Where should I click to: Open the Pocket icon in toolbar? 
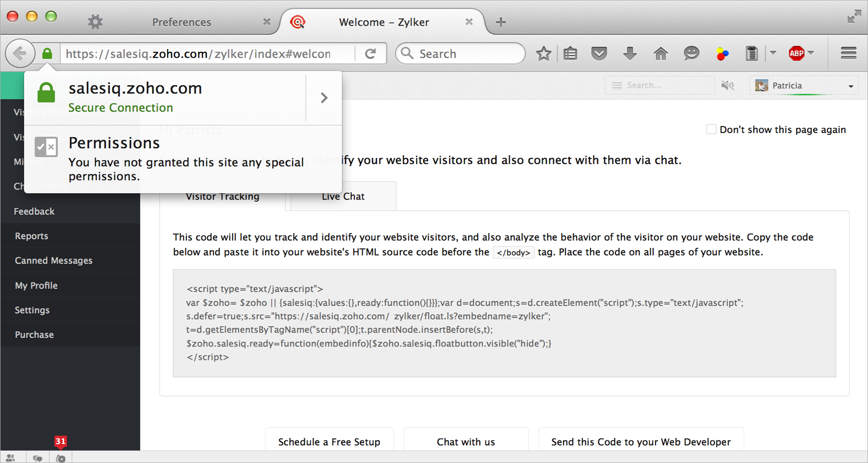599,53
